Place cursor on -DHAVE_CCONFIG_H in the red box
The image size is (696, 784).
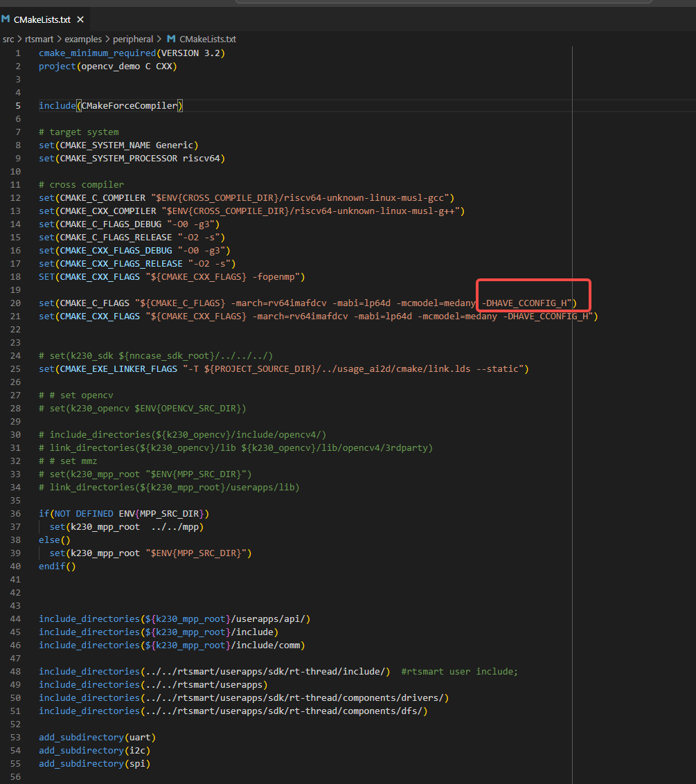[x=529, y=303]
